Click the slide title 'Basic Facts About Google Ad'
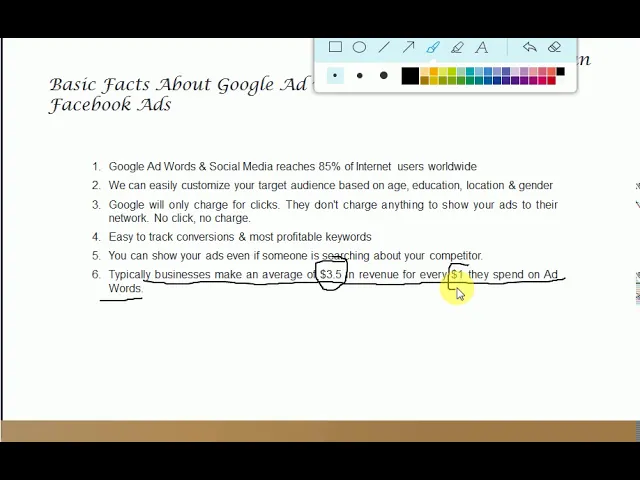This screenshot has width=640, height=480. tap(178, 84)
